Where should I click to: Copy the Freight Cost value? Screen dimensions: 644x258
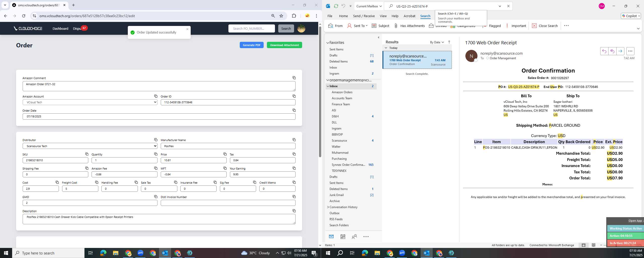click(x=97, y=182)
